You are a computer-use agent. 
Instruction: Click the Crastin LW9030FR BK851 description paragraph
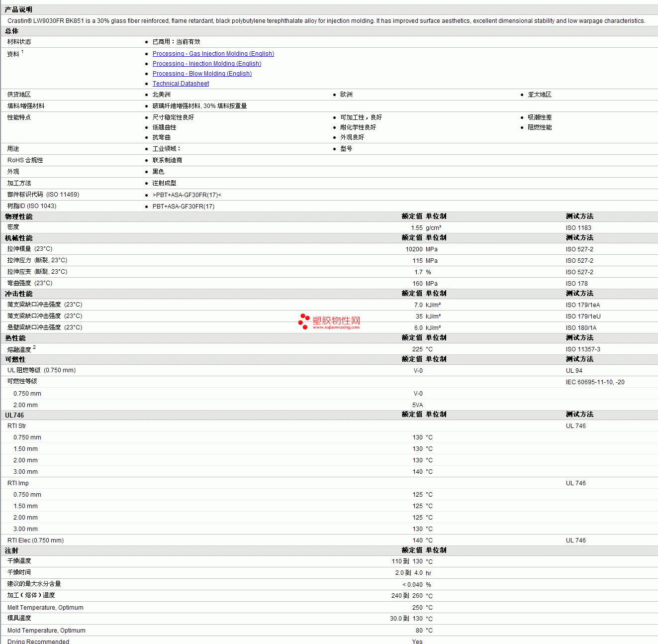pos(326,21)
